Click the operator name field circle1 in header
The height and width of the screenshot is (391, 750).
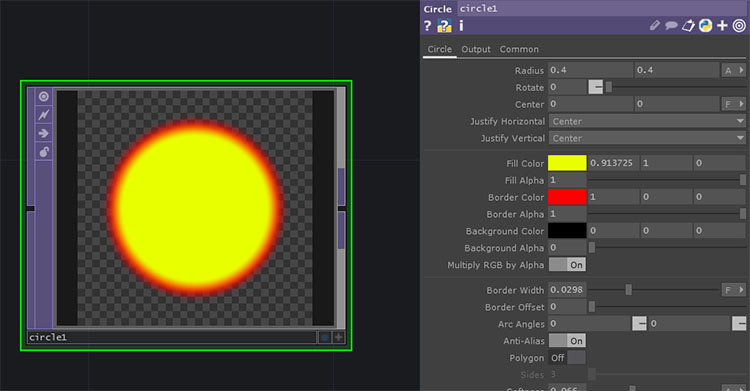603,9
